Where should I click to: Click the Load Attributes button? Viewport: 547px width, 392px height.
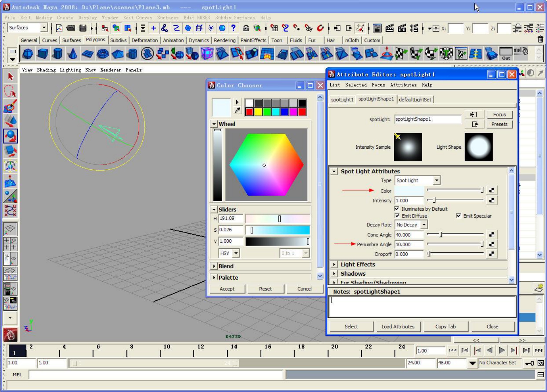click(x=398, y=327)
